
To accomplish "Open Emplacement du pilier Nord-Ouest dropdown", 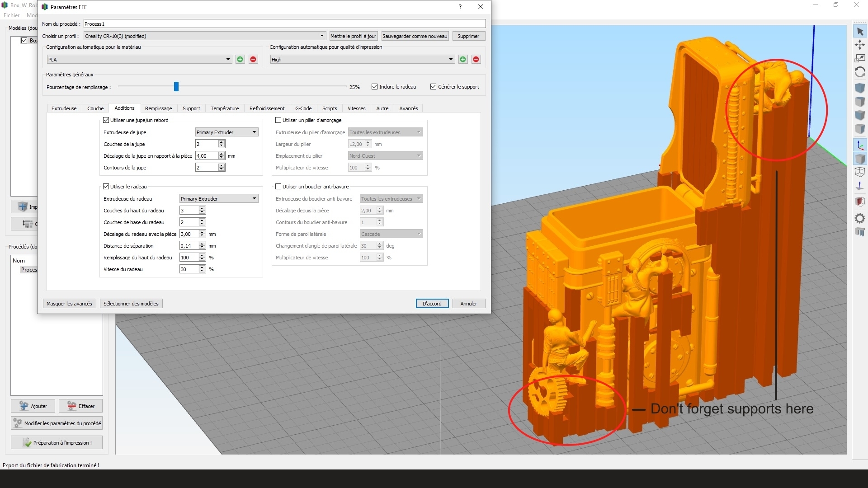I will click(x=385, y=156).
